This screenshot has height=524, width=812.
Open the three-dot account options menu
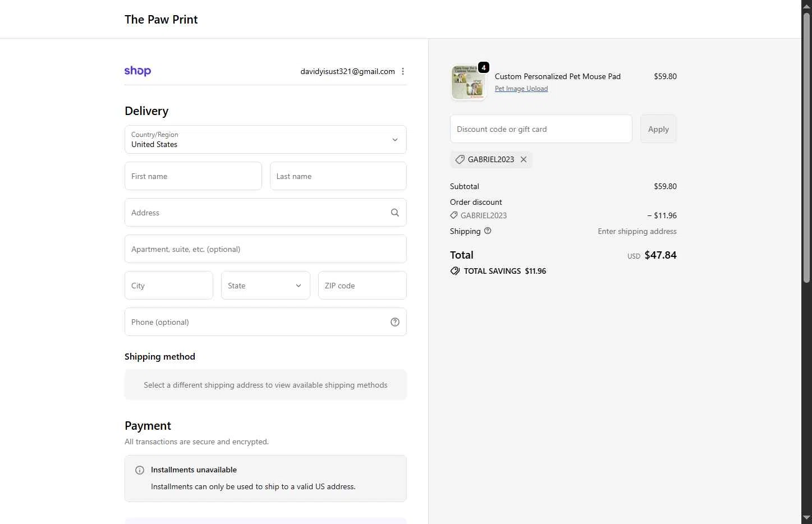403,71
